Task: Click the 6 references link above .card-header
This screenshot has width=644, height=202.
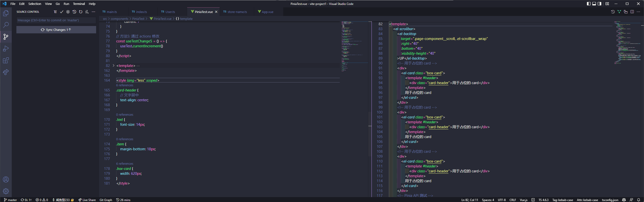Action: pyautogui.click(x=124, y=85)
